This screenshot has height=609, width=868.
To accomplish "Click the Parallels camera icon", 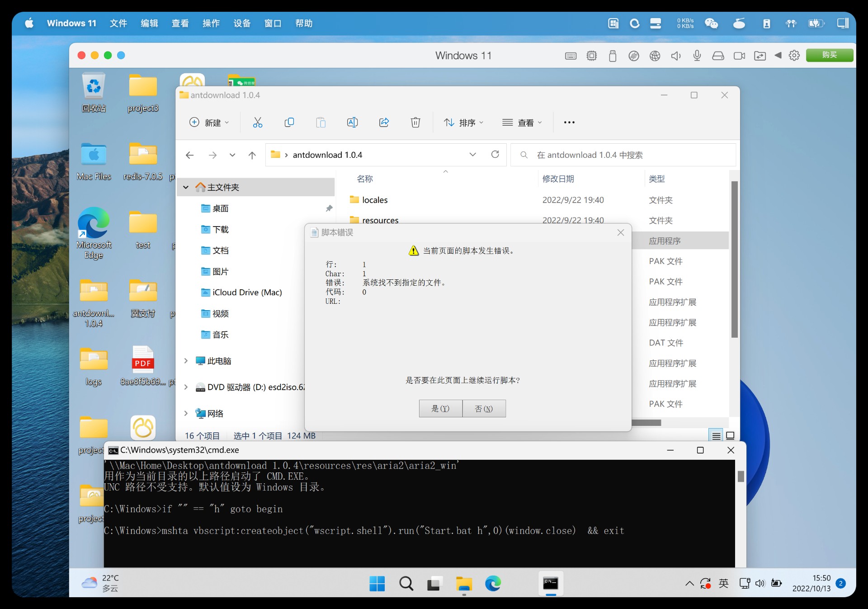I will coord(739,56).
